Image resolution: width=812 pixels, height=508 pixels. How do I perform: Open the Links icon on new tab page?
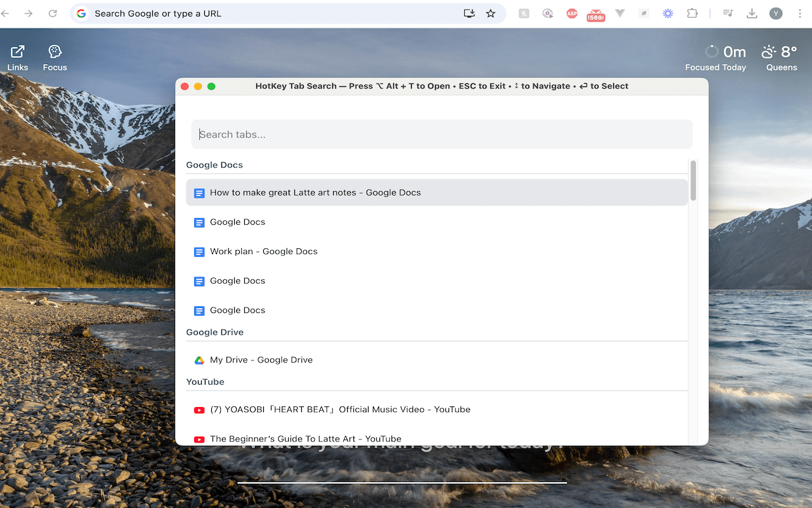(18, 58)
